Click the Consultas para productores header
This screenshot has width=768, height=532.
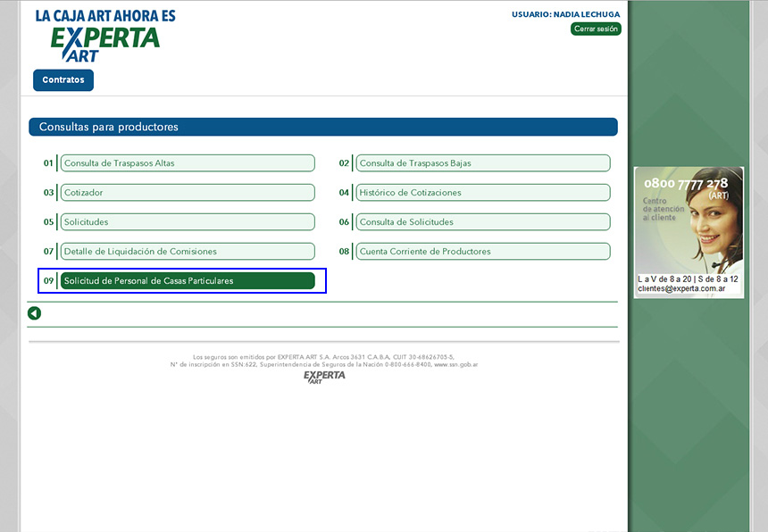pos(323,127)
